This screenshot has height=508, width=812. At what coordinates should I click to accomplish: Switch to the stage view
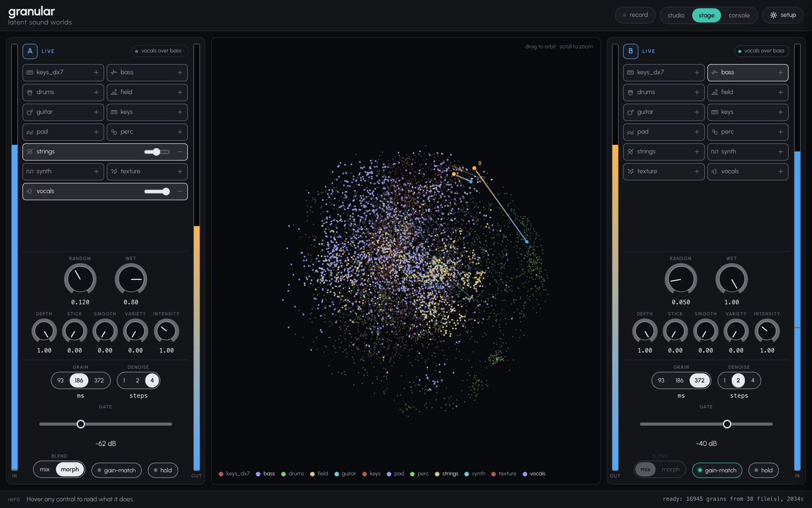pos(706,15)
